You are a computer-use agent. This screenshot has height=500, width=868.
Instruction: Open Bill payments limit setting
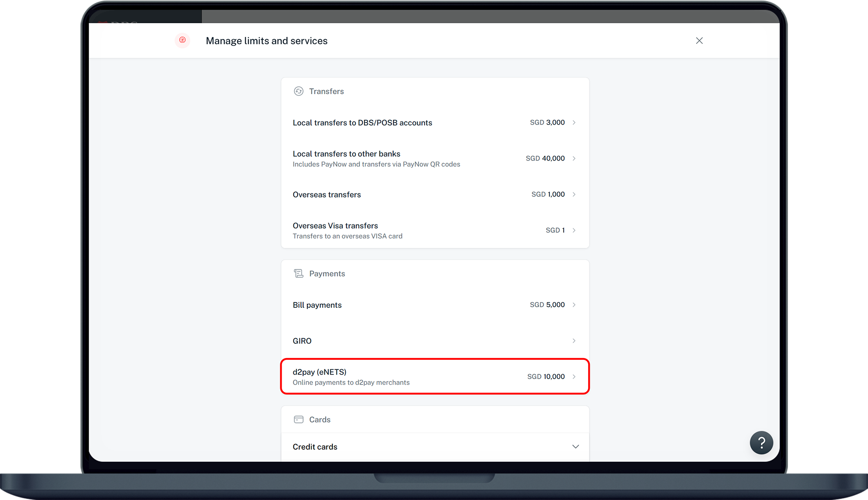(x=317, y=305)
